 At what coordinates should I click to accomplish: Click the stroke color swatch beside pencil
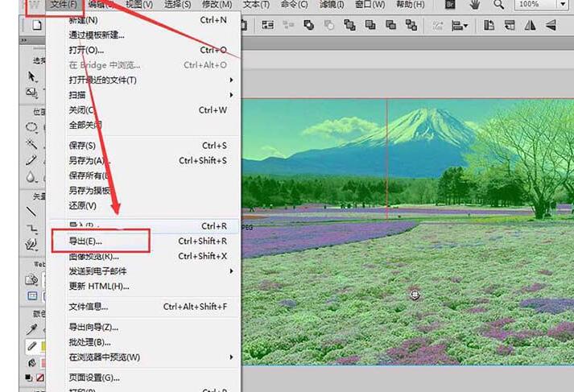pos(43,346)
